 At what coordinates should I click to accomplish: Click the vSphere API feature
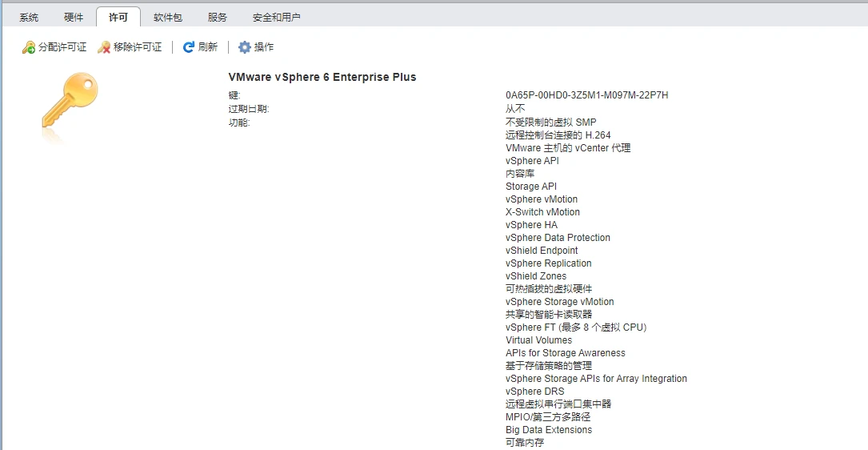pyautogui.click(x=532, y=161)
